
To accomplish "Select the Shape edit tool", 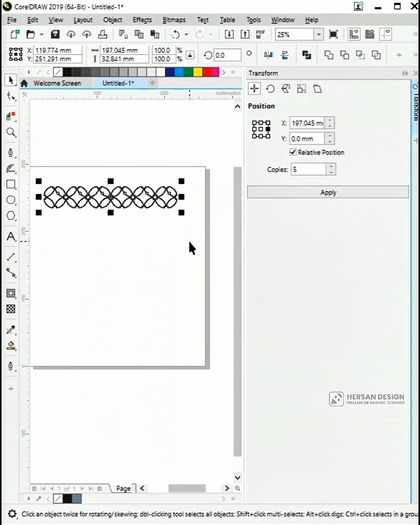I will 11,96.
